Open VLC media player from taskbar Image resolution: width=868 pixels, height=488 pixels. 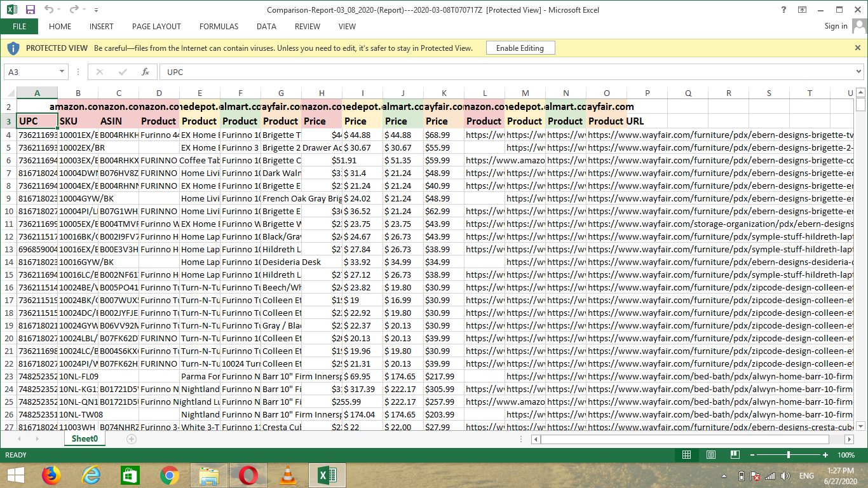click(x=288, y=475)
